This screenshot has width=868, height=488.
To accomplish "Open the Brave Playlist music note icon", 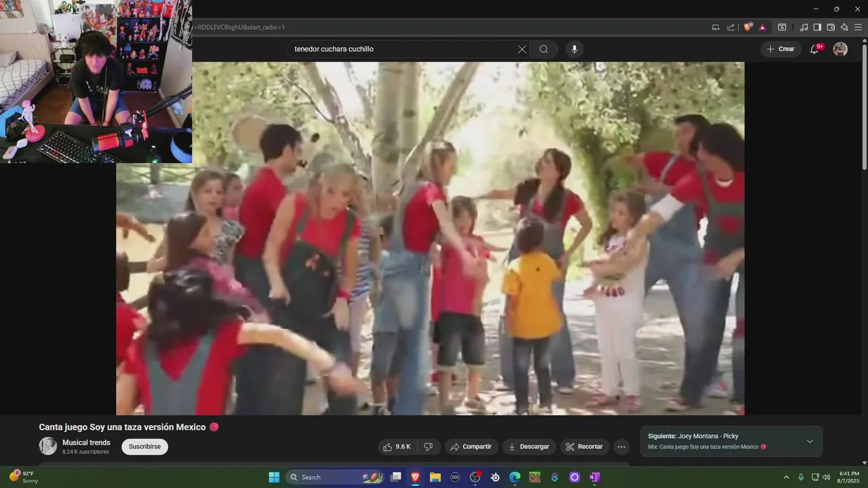I will [x=804, y=27].
